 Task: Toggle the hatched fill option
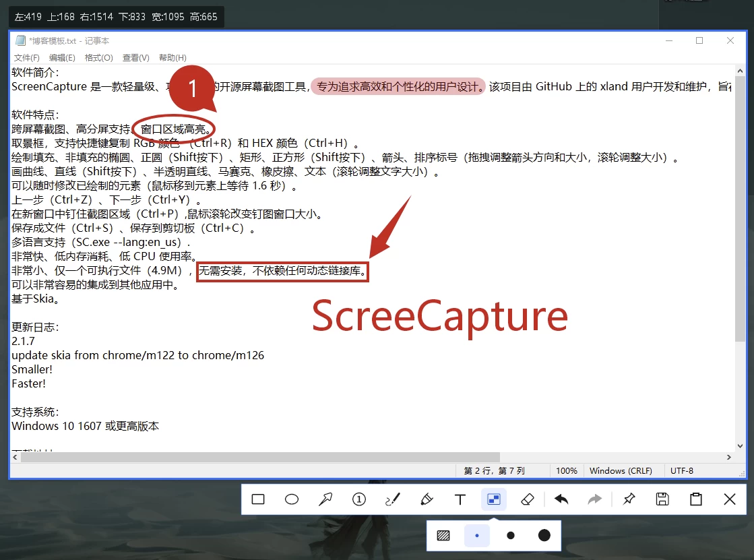click(x=443, y=536)
